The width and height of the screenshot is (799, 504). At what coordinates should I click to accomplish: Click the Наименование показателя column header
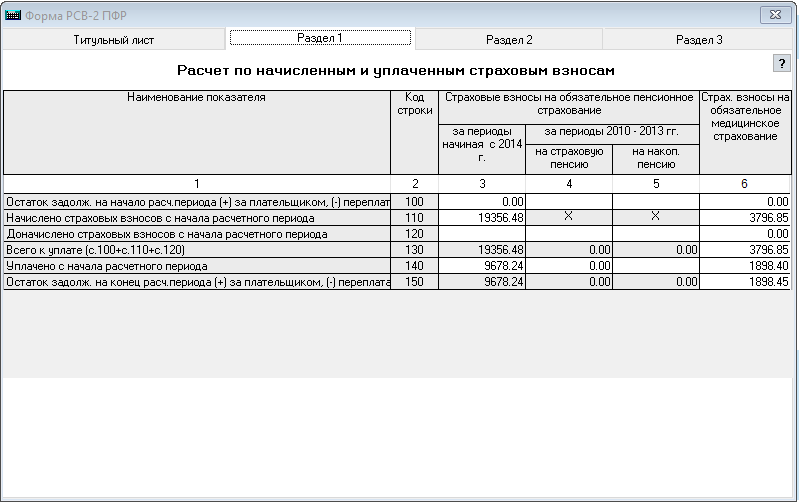point(197,132)
